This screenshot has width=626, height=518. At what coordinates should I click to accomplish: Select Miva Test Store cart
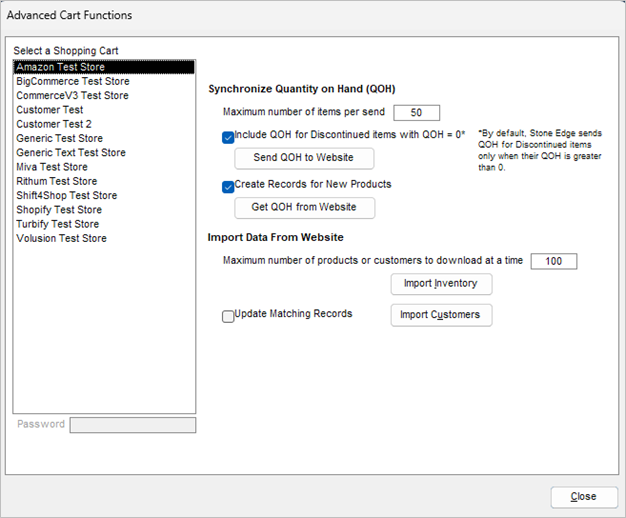(104, 167)
